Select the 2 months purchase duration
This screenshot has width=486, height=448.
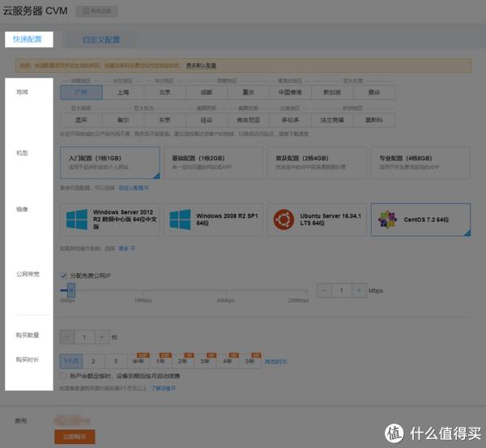pos(94,361)
